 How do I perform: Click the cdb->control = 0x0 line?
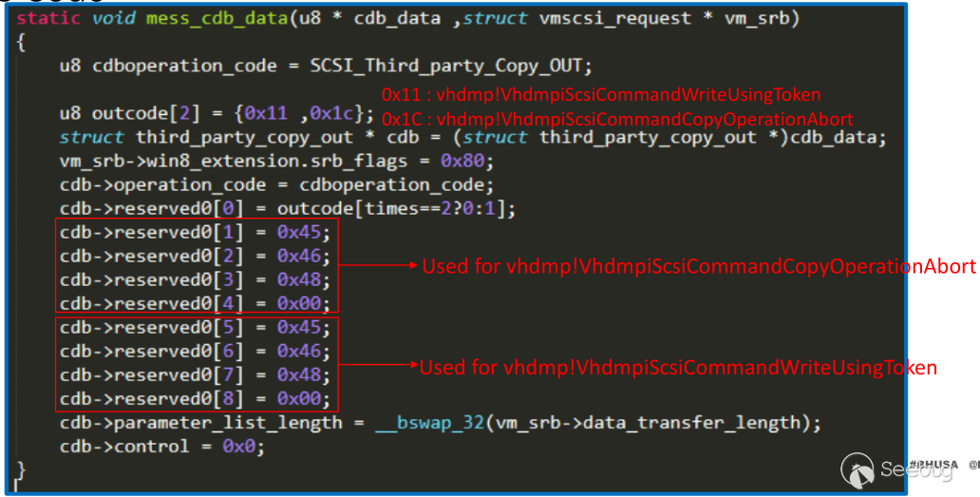[x=161, y=447]
